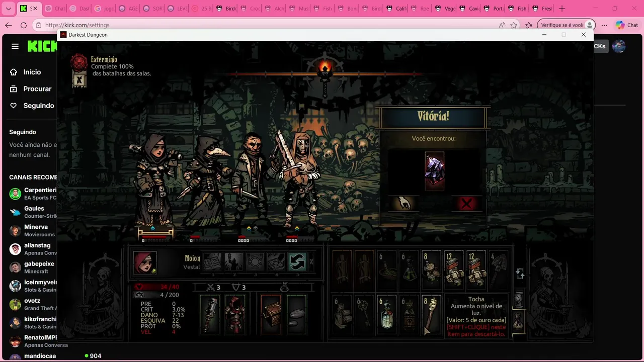Click the small X beside skill bar

point(311,262)
